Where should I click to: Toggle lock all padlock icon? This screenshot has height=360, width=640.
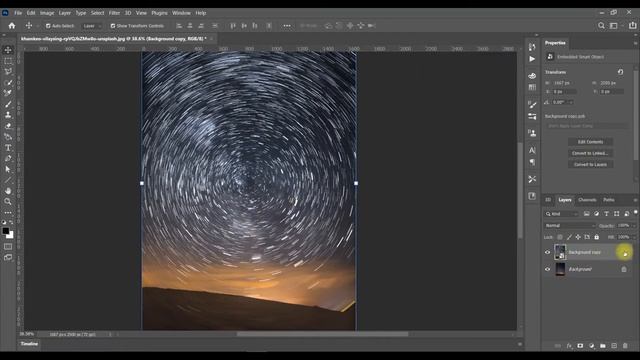[597, 237]
